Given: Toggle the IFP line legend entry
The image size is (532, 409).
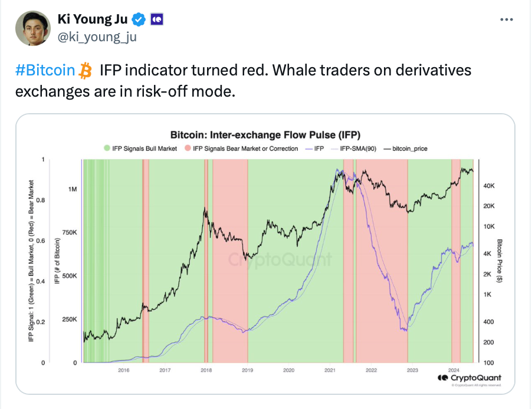Looking at the screenshot, I should 314,149.
